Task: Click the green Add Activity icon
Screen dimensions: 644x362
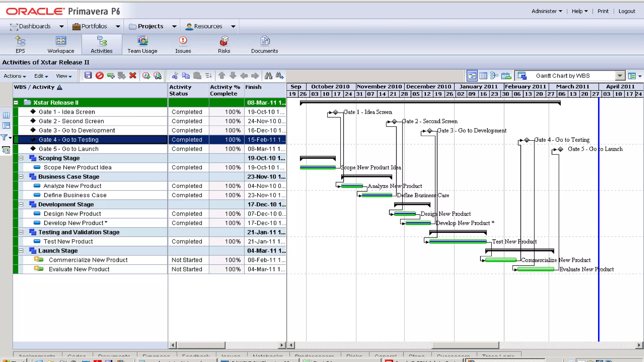Action: pos(111,75)
